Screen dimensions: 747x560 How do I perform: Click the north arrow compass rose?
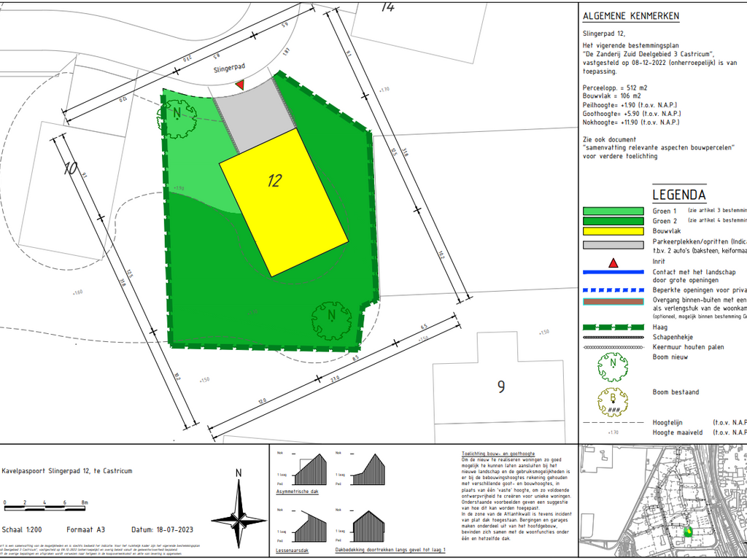pyautogui.click(x=238, y=510)
